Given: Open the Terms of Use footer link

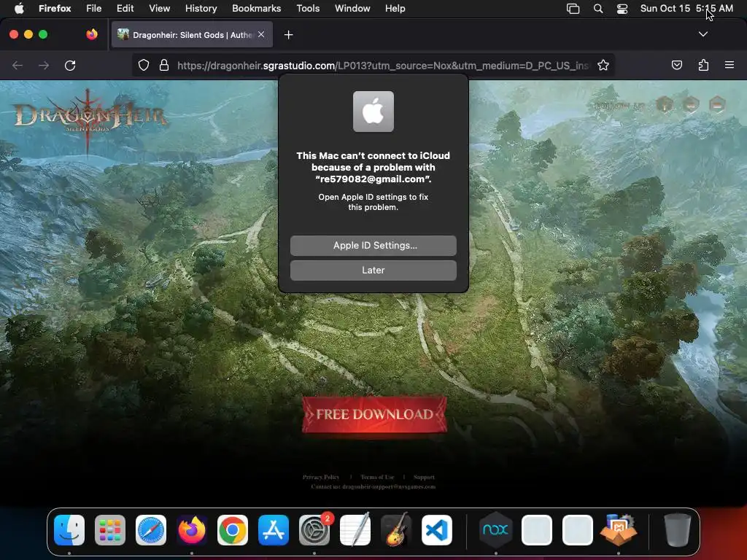Looking at the screenshot, I should (377, 477).
